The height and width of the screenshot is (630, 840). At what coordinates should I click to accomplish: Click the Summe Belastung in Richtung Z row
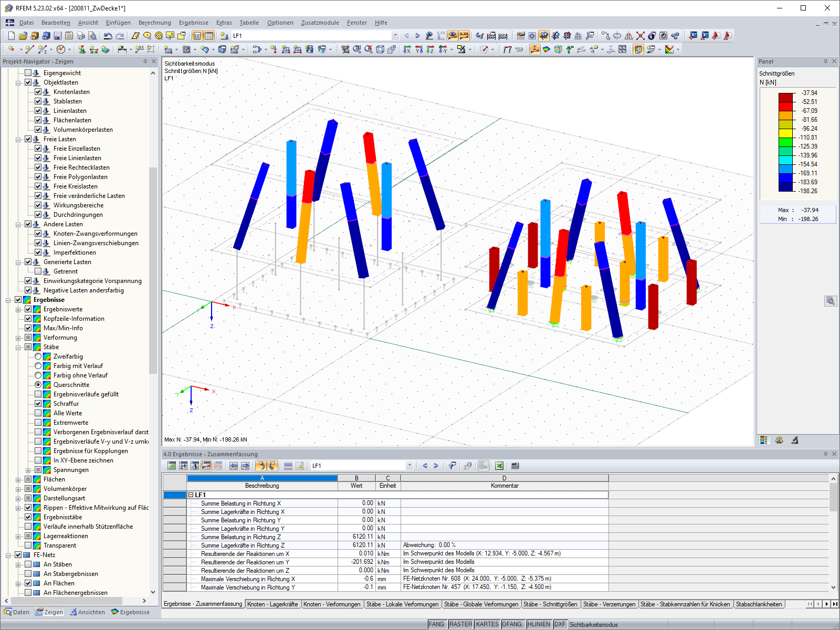point(386,537)
